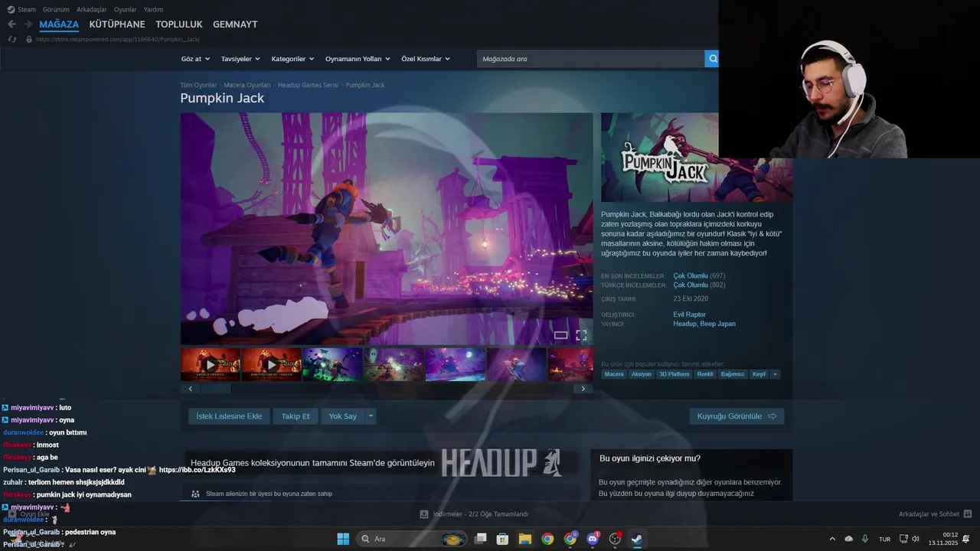Open the Yardım menu
Viewport: 980px width, 551px height.
coord(153,9)
